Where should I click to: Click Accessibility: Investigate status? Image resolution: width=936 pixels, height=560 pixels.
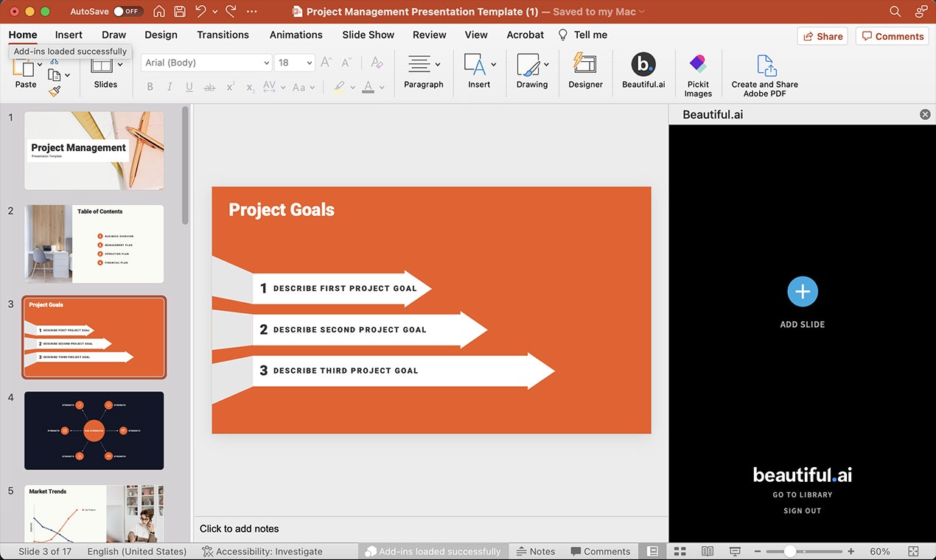coord(262,551)
